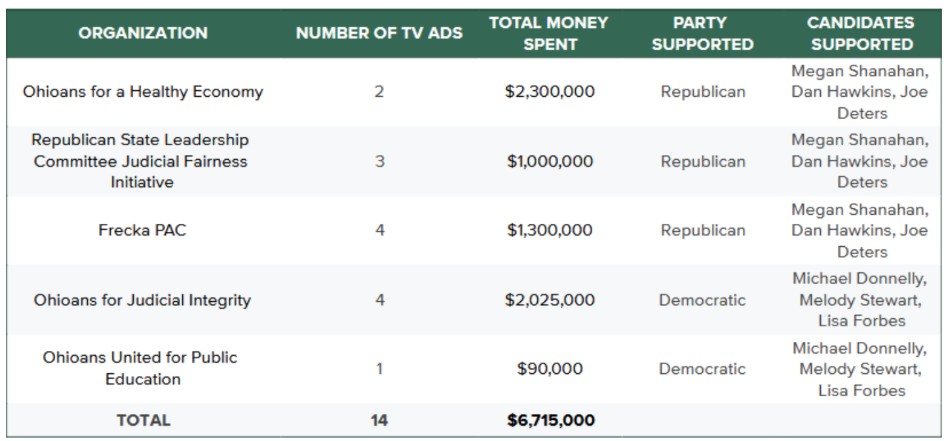Select the $90,000 spending value

(549, 369)
